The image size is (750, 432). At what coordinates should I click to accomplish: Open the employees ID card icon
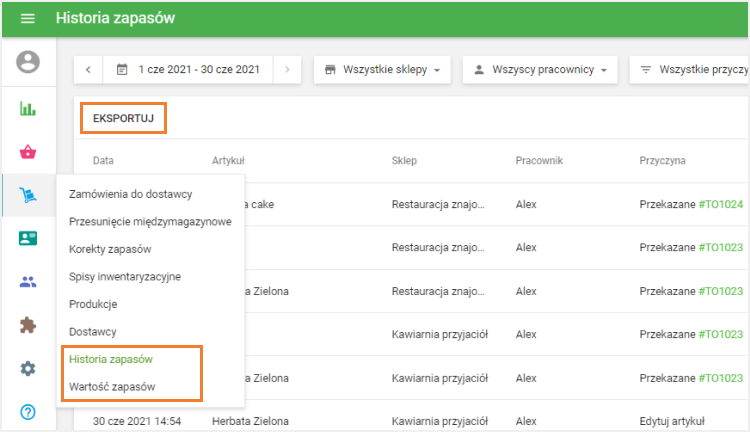point(28,238)
